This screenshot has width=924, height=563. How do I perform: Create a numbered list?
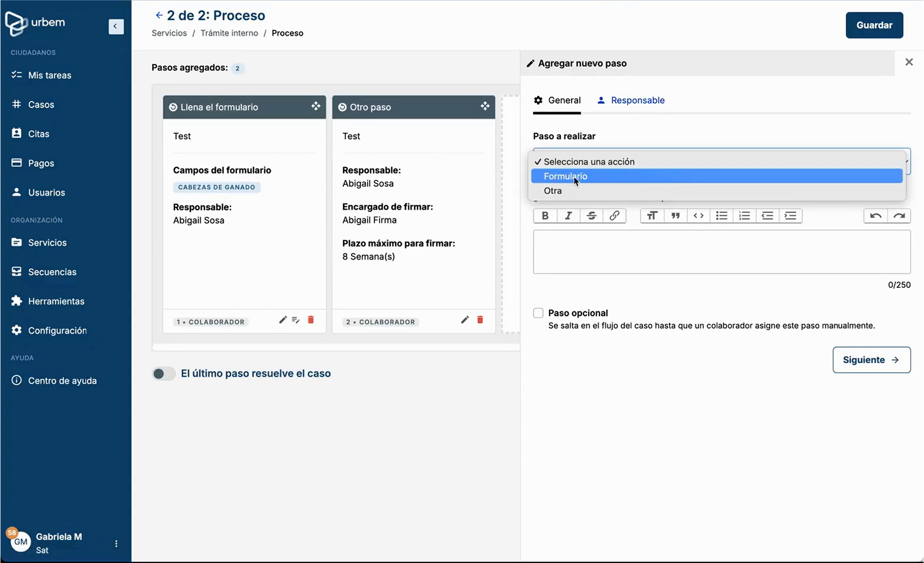click(x=745, y=216)
